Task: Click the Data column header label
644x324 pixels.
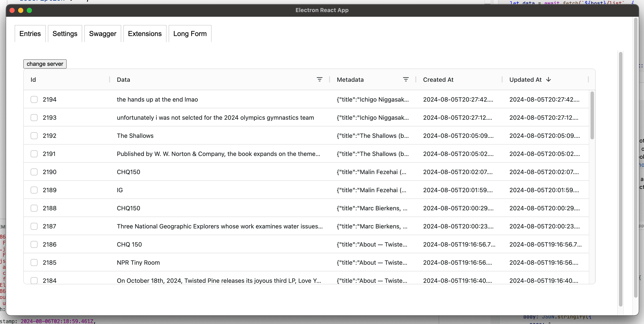Action: click(123, 80)
